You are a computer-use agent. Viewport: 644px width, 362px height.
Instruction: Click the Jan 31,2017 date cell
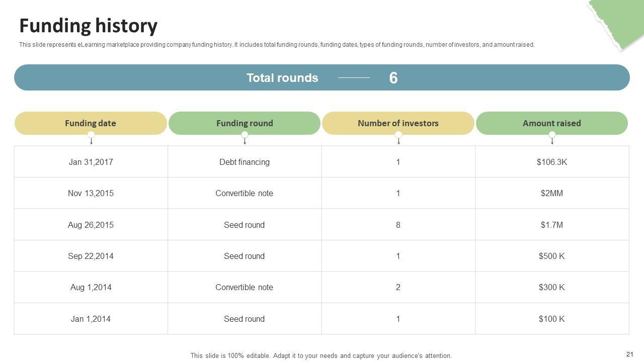91,162
